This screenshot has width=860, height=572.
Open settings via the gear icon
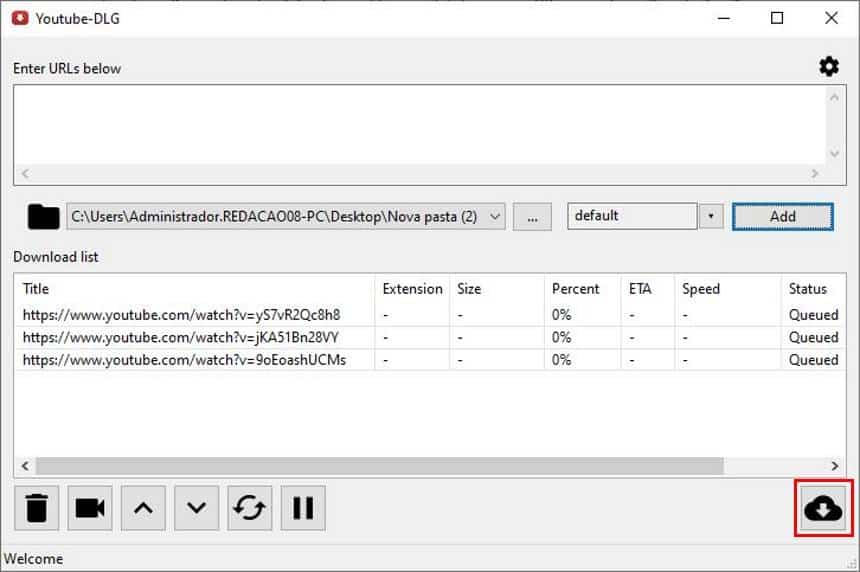[829, 67]
